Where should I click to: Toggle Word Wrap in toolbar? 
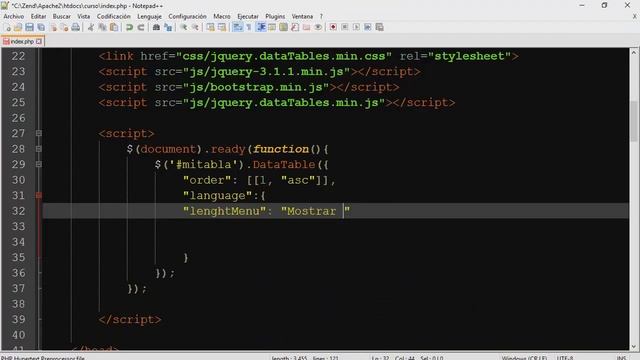(x=237, y=27)
